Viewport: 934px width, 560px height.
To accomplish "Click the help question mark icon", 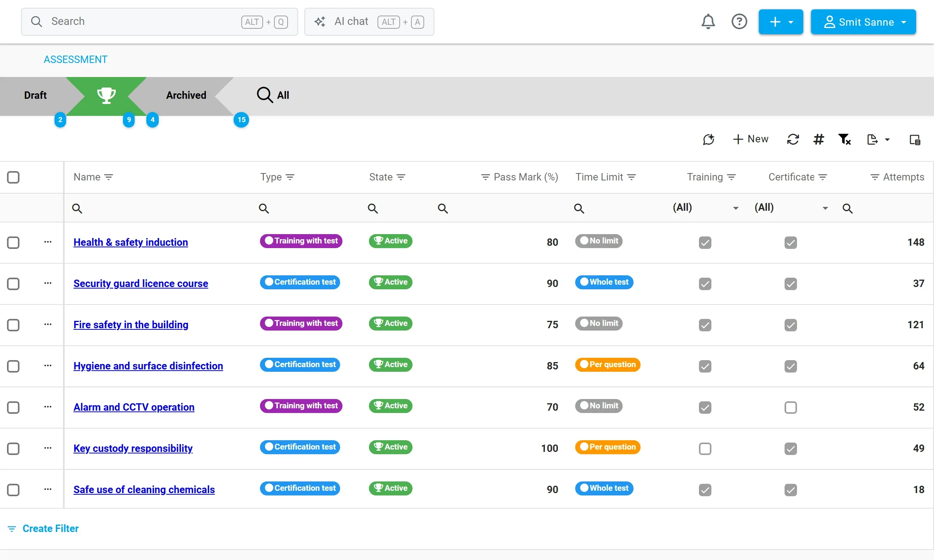I will point(739,22).
